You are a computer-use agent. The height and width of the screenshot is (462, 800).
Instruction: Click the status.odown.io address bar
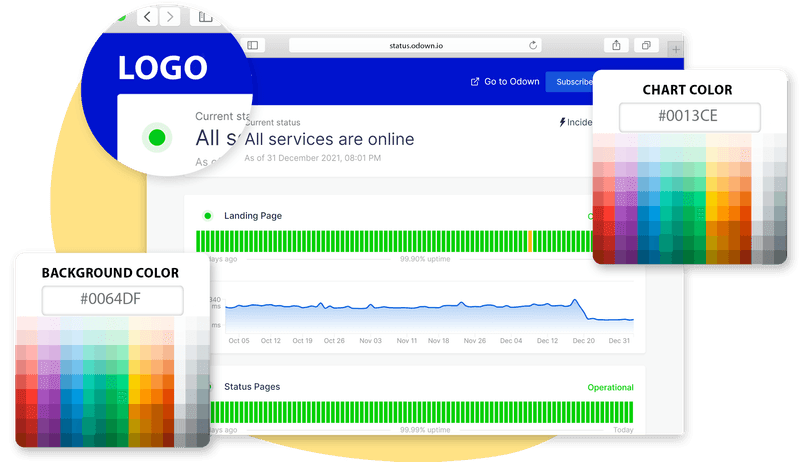(415, 45)
